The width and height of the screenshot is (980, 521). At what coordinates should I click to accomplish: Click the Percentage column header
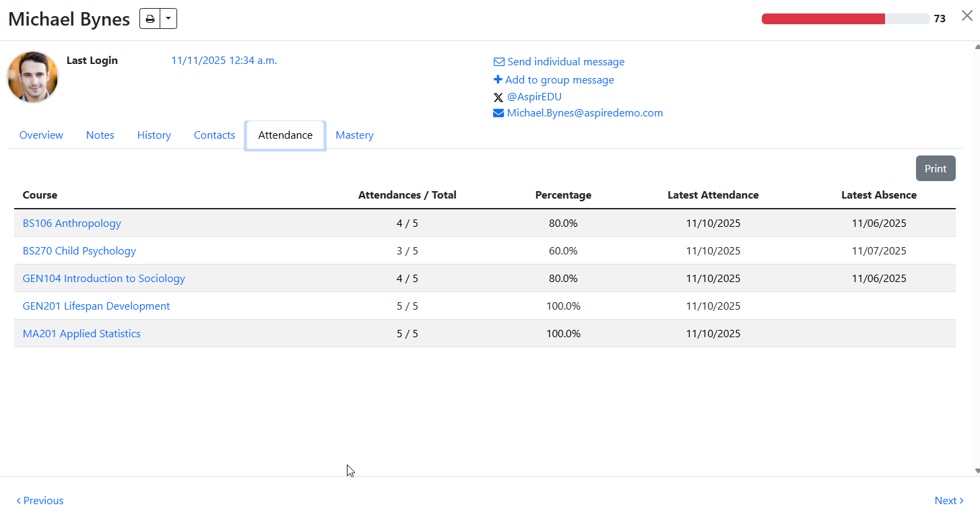coord(563,195)
